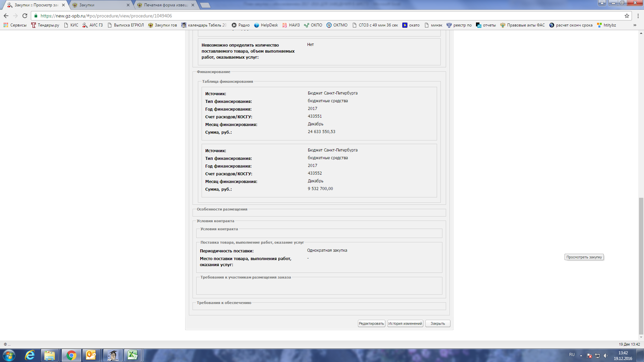The height and width of the screenshot is (362, 644).
Task: Reload the current page
Action: 25,16
